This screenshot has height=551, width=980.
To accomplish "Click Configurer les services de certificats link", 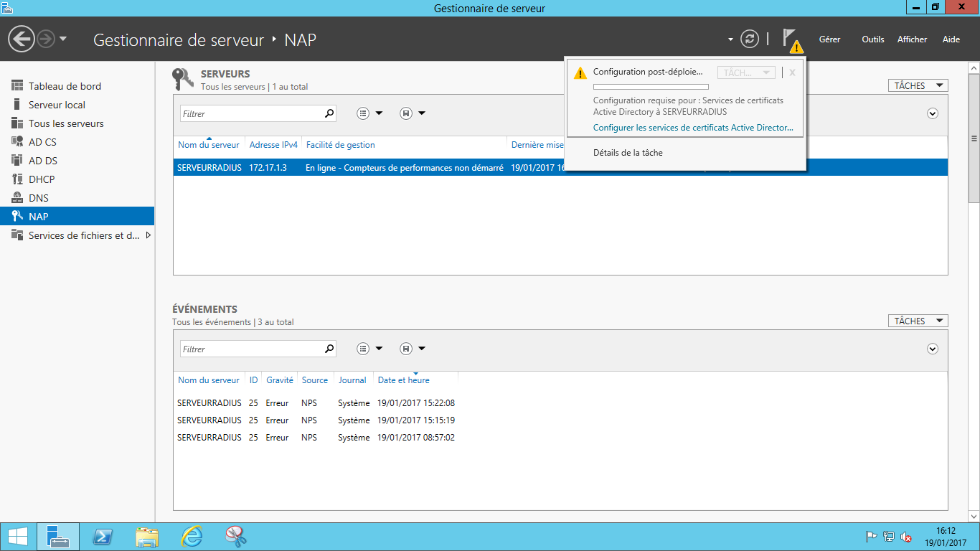I will pos(693,128).
